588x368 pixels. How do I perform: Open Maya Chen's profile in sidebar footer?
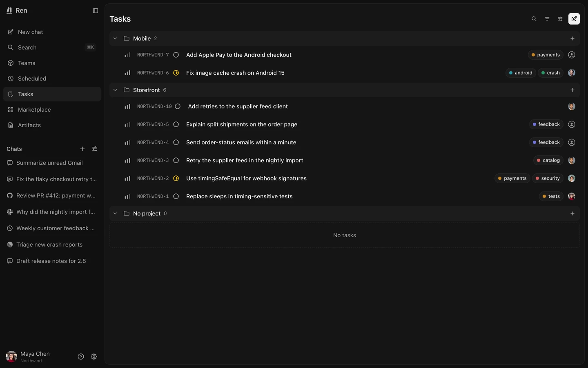point(28,357)
